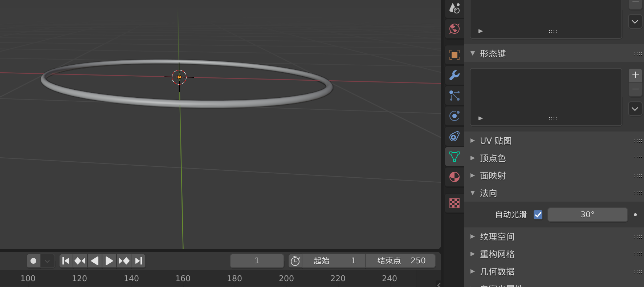644x287 pixels.
Task: Open the Scene properties tab
Action: (455, 8)
